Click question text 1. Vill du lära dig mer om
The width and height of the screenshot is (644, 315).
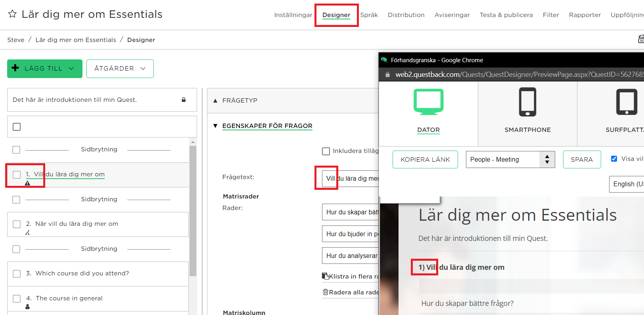pyautogui.click(x=65, y=174)
